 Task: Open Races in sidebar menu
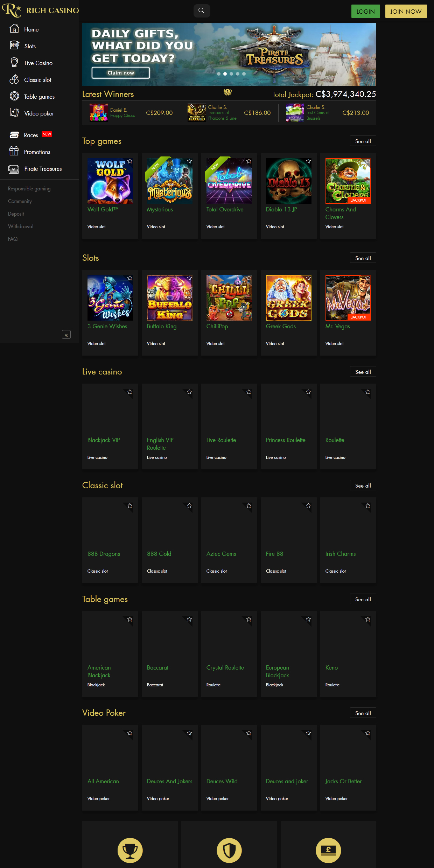(31, 135)
